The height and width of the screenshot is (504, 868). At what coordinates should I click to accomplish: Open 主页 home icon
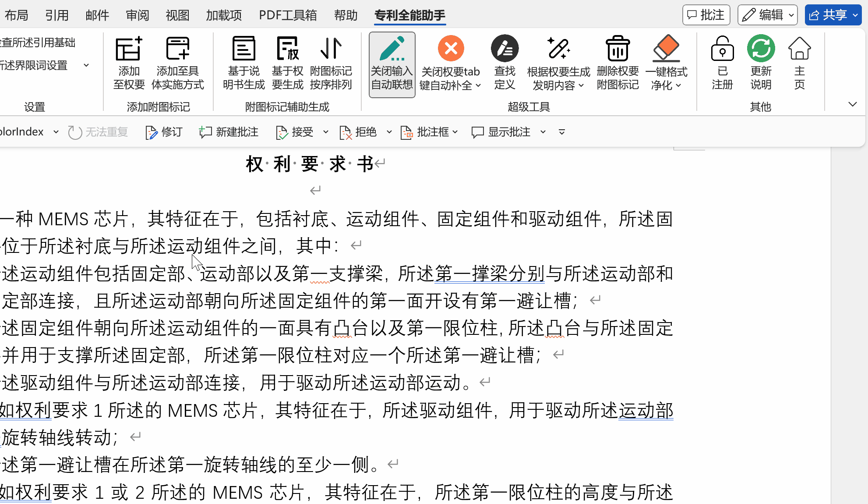point(799,49)
